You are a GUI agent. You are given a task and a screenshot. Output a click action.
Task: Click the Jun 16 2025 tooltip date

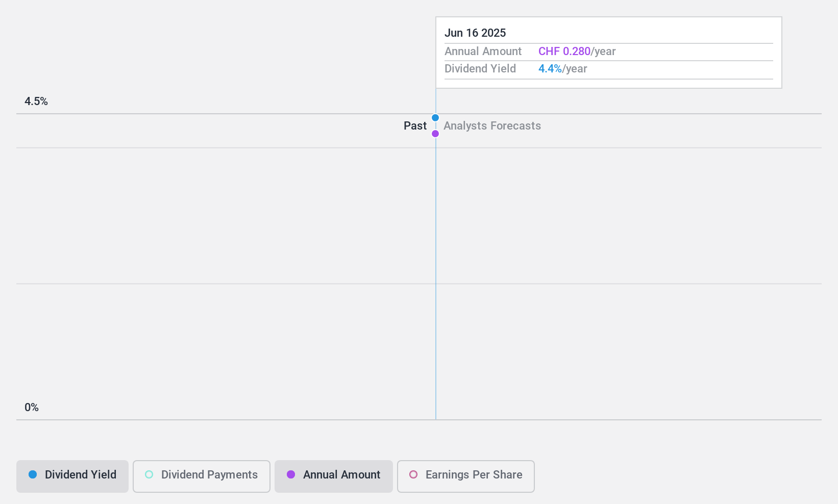tap(475, 33)
